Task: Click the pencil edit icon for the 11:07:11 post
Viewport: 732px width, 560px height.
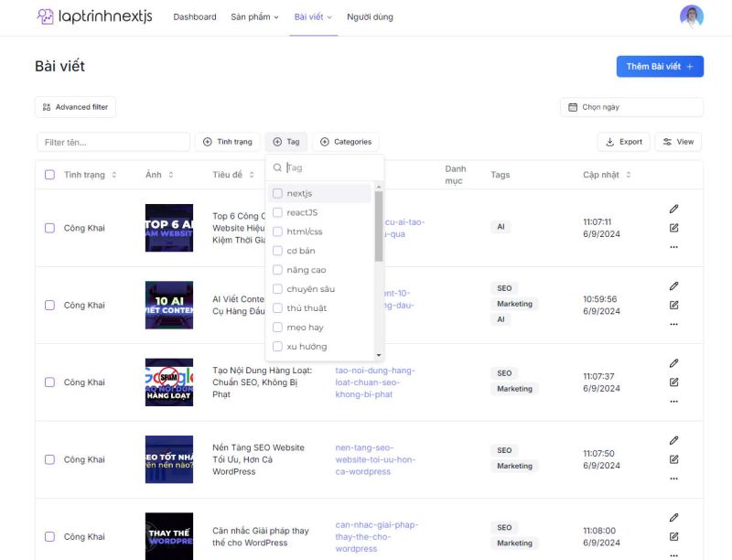Action: point(674,209)
